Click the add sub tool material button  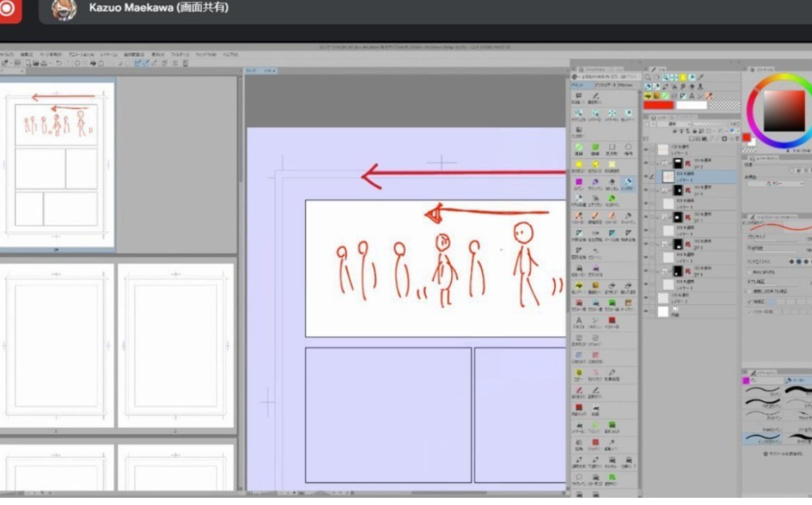783,453
